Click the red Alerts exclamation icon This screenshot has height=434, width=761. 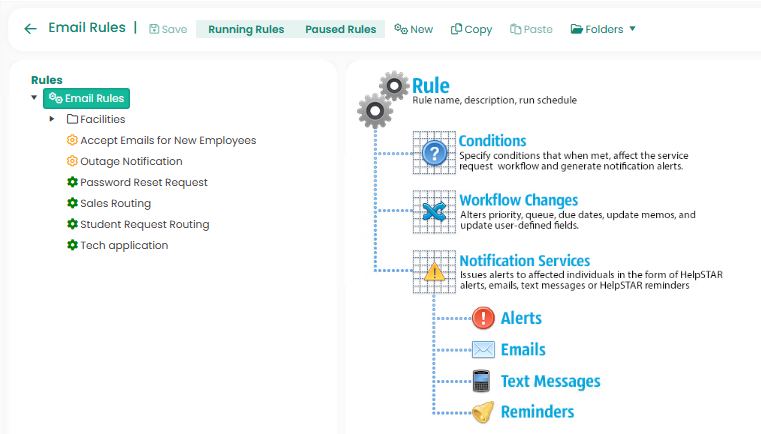[483, 318]
